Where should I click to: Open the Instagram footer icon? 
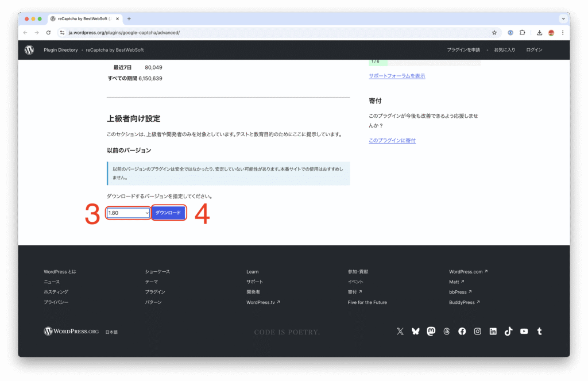477,331
